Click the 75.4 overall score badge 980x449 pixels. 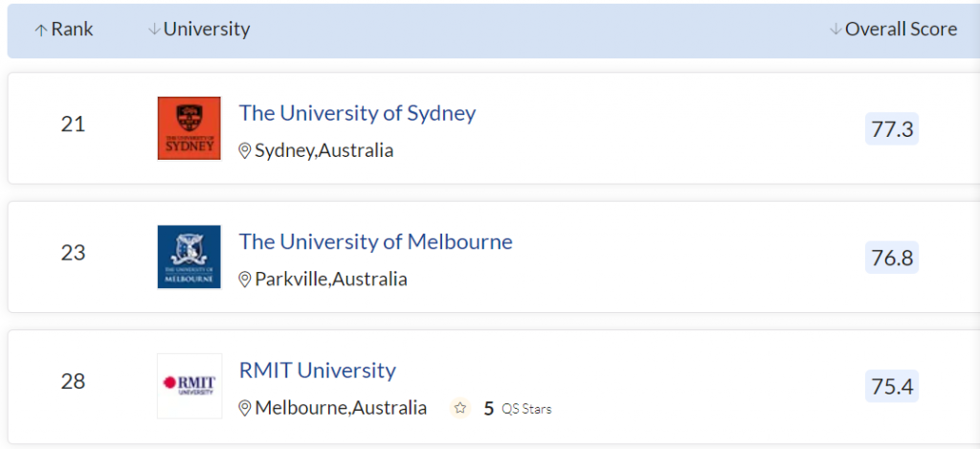pyautogui.click(x=892, y=386)
